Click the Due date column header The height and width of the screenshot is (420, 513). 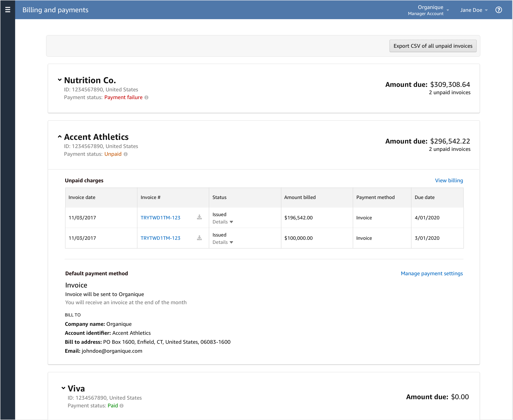point(425,197)
